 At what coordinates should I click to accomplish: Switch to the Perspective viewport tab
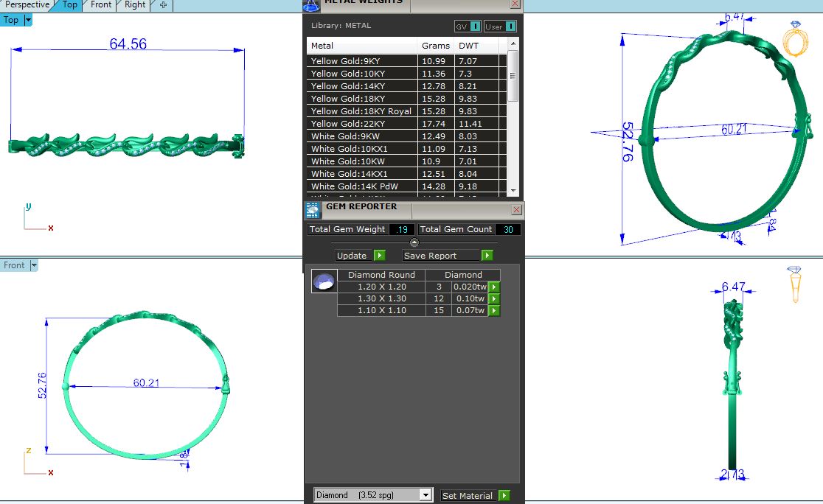pos(27,5)
